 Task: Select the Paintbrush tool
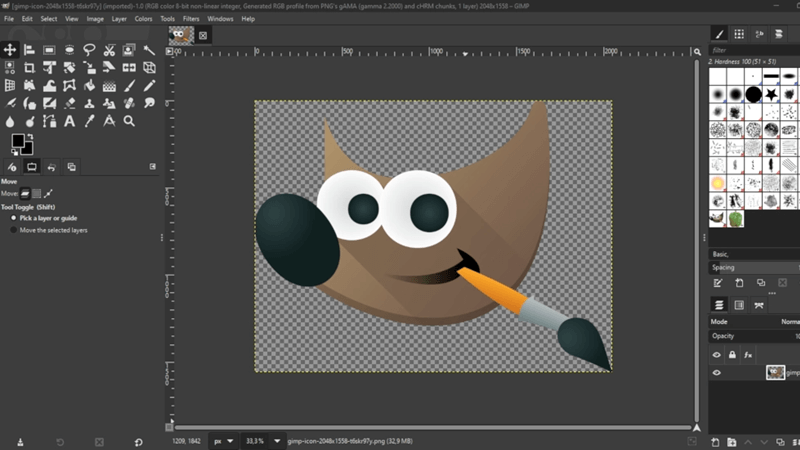(129, 85)
